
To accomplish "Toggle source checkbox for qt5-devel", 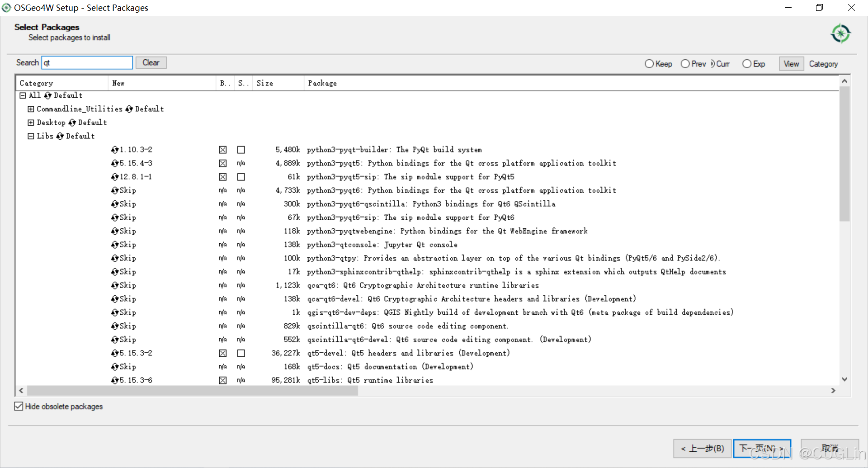I will tap(241, 353).
